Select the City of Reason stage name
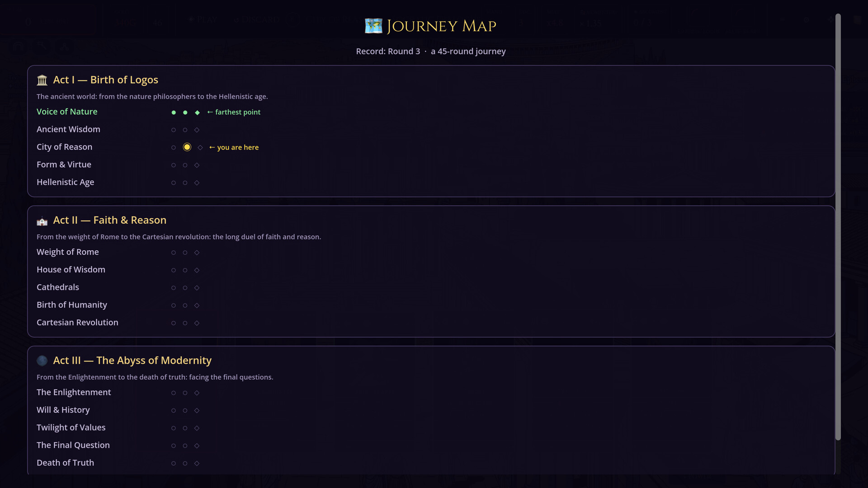The height and width of the screenshot is (488, 868). click(x=64, y=147)
